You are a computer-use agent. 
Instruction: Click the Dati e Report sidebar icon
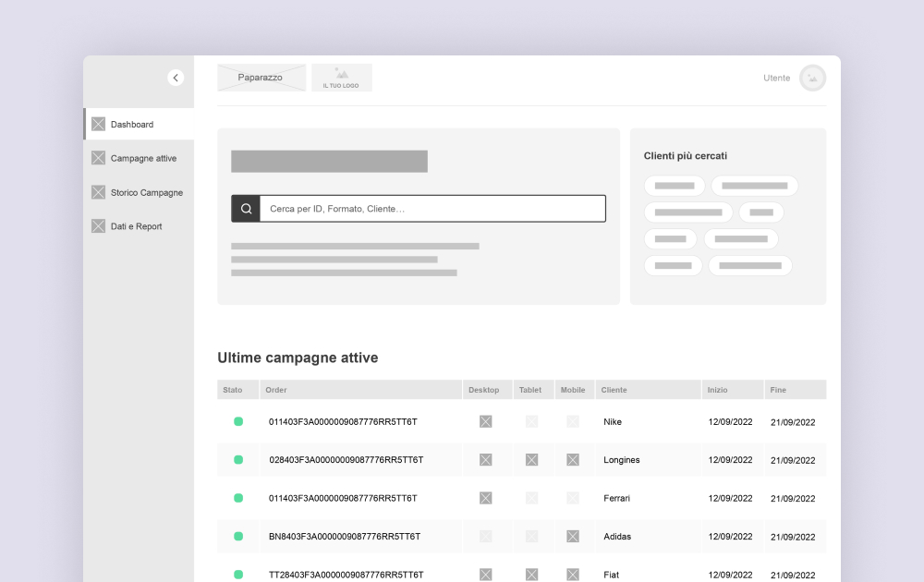coord(98,226)
